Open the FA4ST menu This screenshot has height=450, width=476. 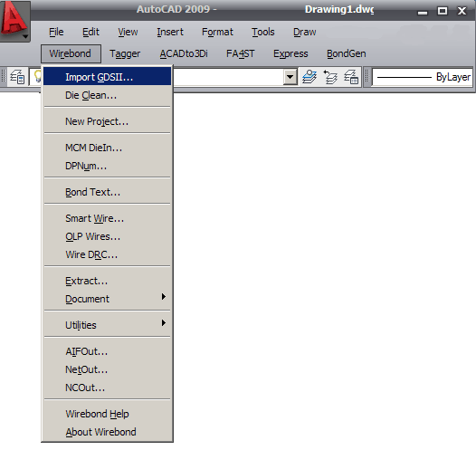tap(240, 53)
